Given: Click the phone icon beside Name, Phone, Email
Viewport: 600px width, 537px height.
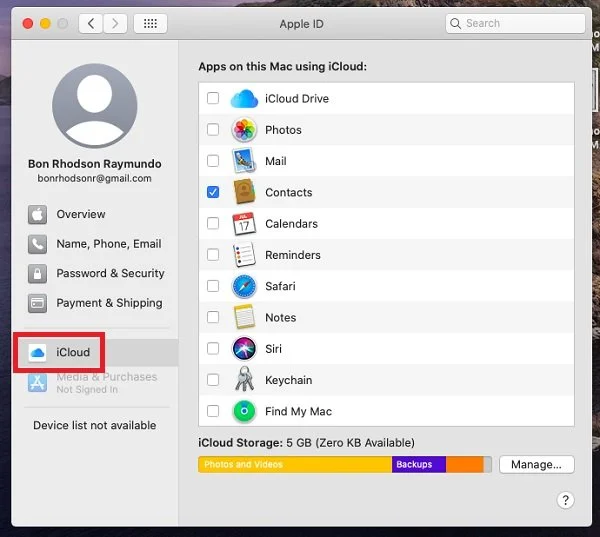Looking at the screenshot, I should [x=38, y=244].
